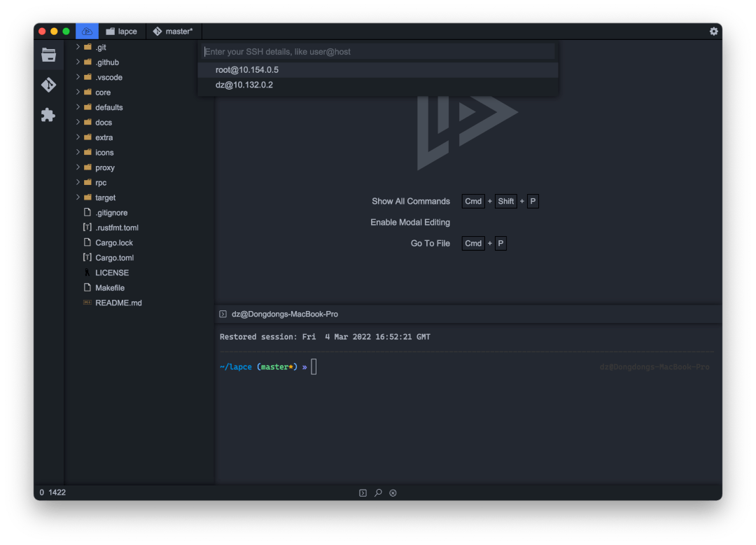The width and height of the screenshot is (756, 545).
Task: Open the file explorer sidebar icon
Action: click(x=48, y=55)
